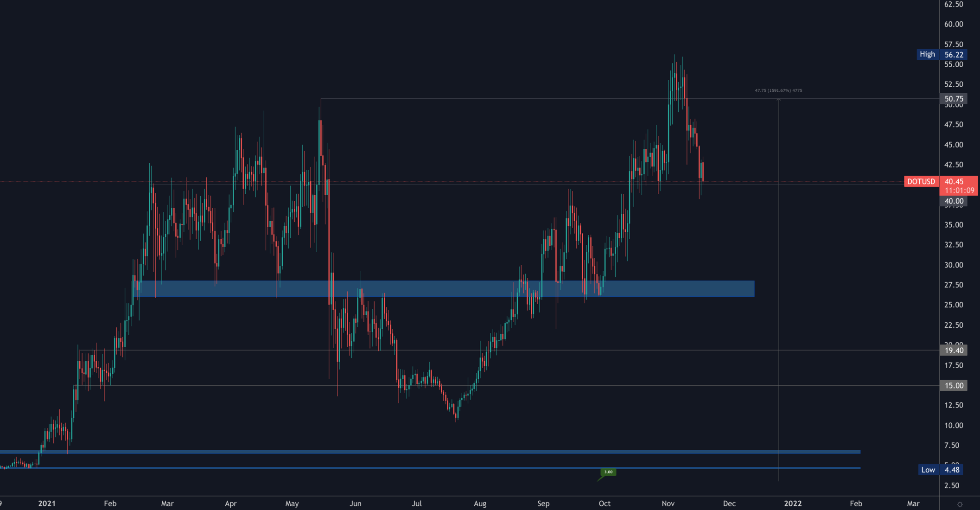The height and width of the screenshot is (510, 980).
Task: Click the price range arrowhead at 50.75
Action: (x=778, y=100)
